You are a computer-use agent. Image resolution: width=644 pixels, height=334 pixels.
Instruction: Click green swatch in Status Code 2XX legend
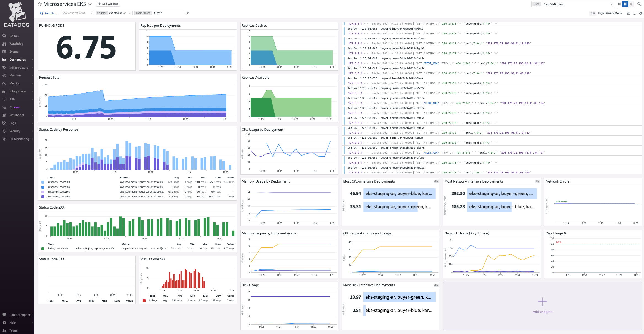coord(43,249)
